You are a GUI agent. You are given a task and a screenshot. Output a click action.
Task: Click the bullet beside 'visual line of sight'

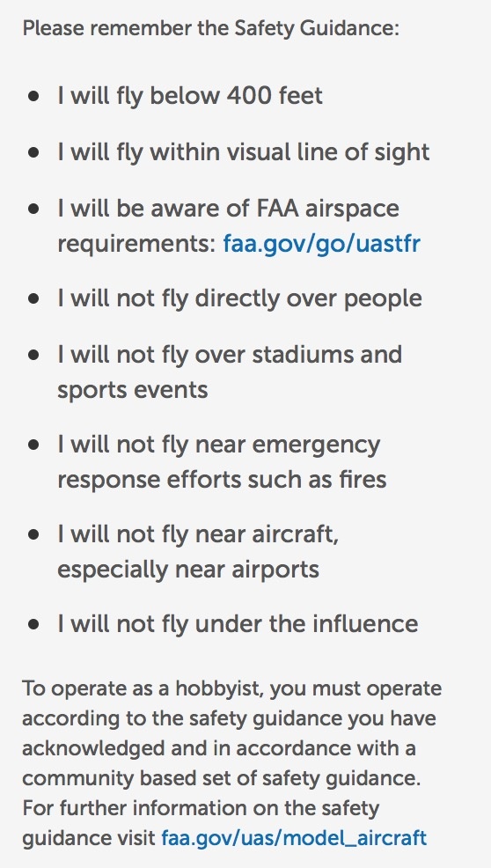pos(34,153)
